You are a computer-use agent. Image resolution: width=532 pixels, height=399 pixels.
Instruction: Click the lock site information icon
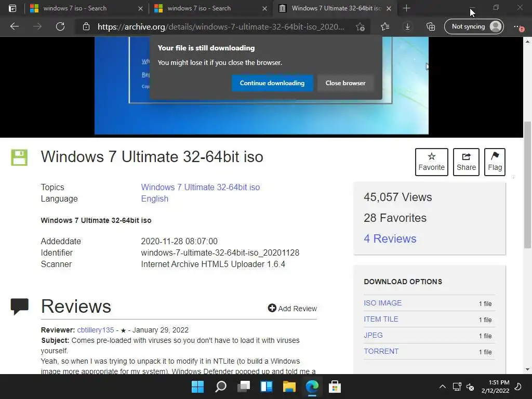pyautogui.click(x=86, y=26)
